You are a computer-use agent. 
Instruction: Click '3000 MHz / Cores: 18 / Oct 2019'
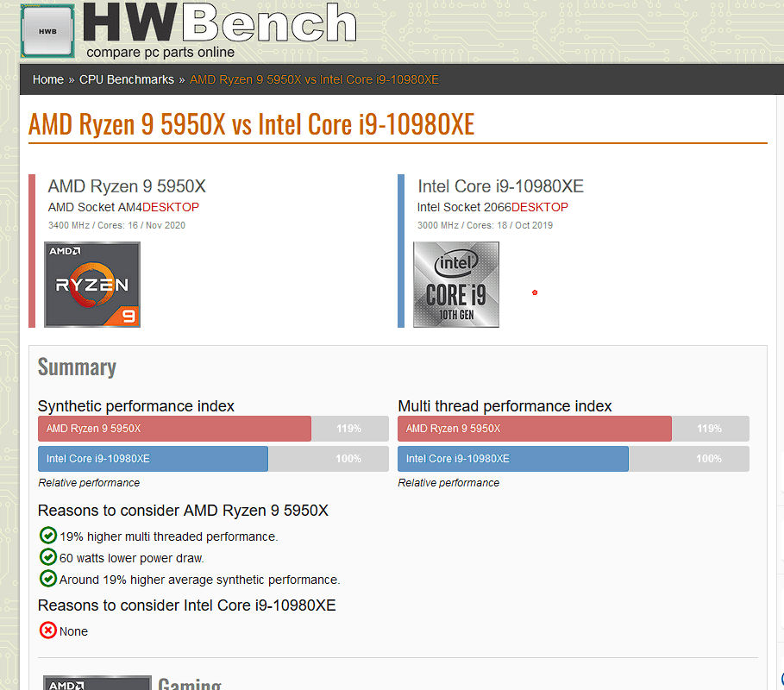point(485,225)
